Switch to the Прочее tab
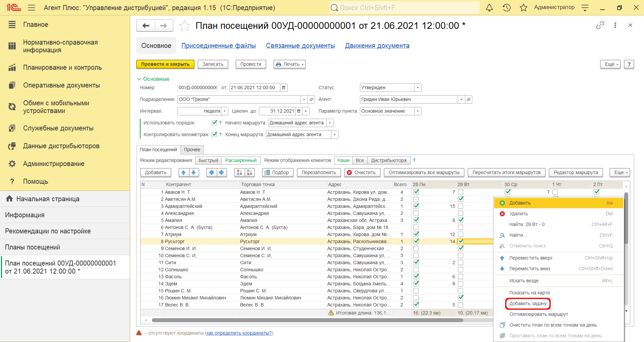Image resolution: width=644 pixels, height=342 pixels. [192, 150]
